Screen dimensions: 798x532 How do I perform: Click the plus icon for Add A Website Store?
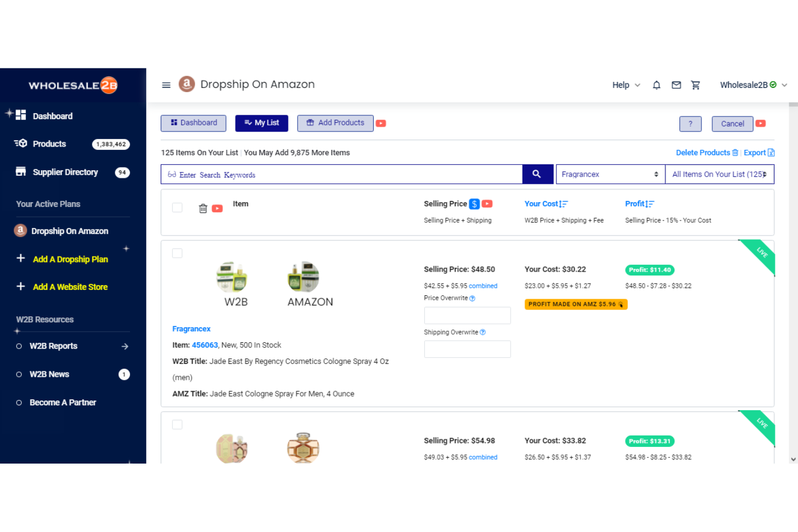click(20, 286)
